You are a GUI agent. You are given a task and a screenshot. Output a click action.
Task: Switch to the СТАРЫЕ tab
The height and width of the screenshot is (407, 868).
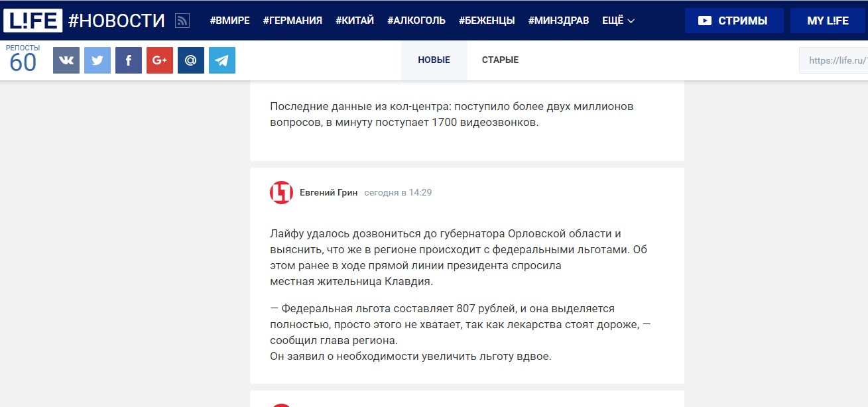tap(500, 60)
